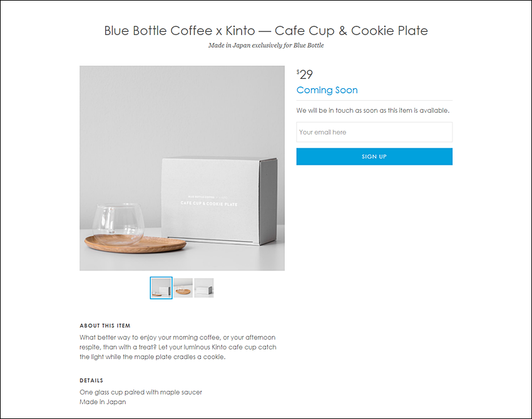Click the 'Made in Japan exclusively' subtitle

click(266, 45)
